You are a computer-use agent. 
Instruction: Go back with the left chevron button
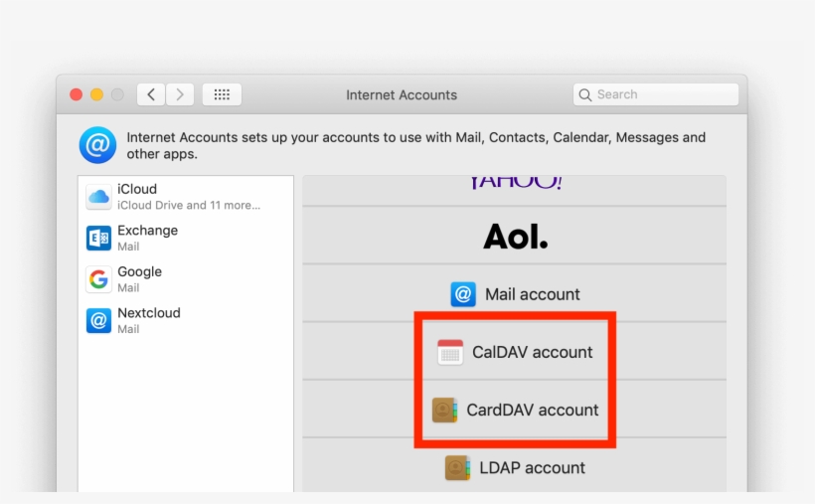151,94
